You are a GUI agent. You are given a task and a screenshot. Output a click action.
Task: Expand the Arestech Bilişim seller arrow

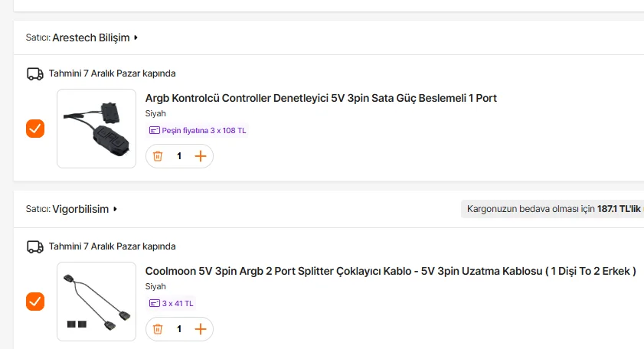[x=136, y=38]
